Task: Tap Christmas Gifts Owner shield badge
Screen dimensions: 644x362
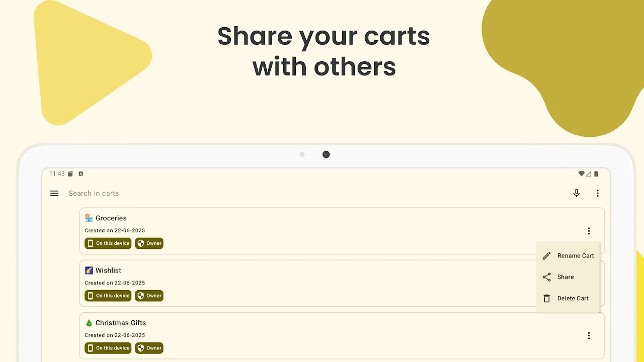Action: click(x=149, y=348)
